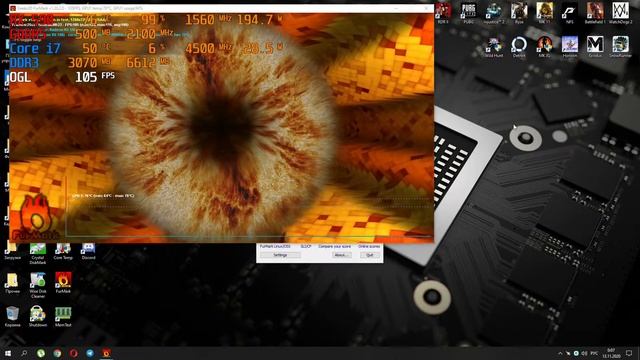This screenshot has width=640, height=360.
Task: Launch the Battlefield 1 shortcut
Action: click(595, 13)
